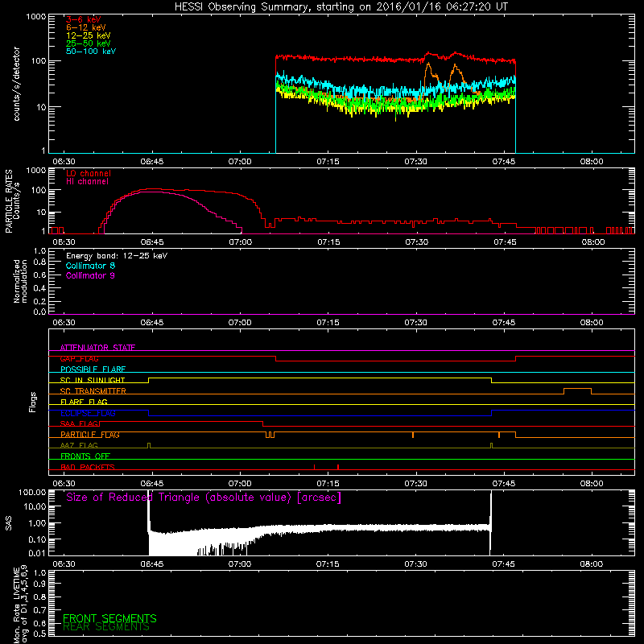Click the Normalized modulation axis label
The height and width of the screenshot is (644, 644).
pos(20,281)
